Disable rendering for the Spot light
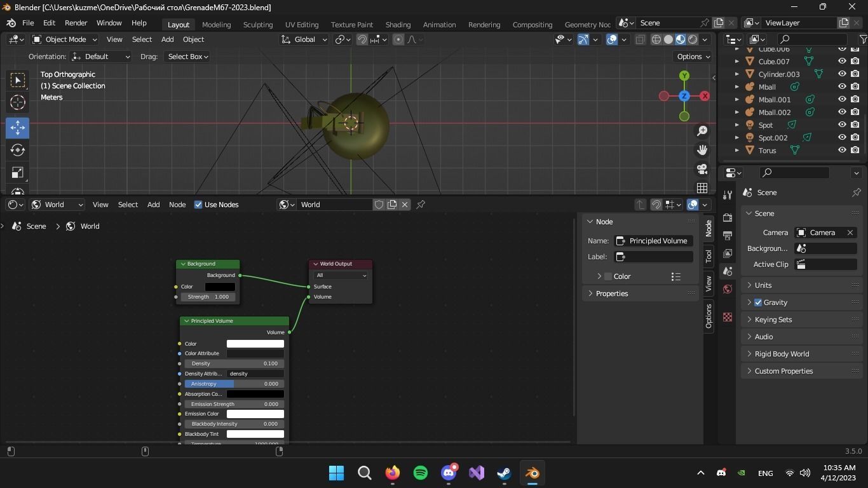868x488 pixels. point(855,125)
